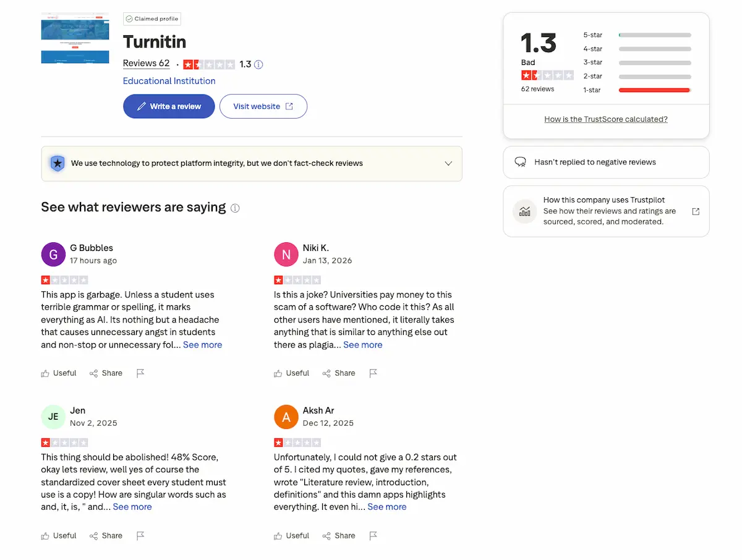Viewport: 742px width, 560px height.
Task: Click the Write a review button
Action: (168, 106)
